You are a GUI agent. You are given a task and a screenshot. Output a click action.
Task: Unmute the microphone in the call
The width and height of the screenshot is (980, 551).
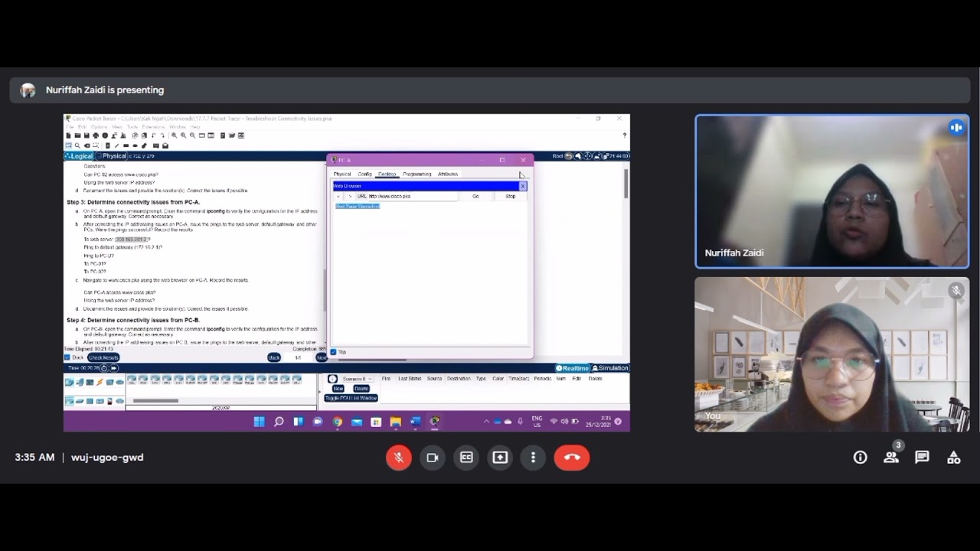click(399, 458)
